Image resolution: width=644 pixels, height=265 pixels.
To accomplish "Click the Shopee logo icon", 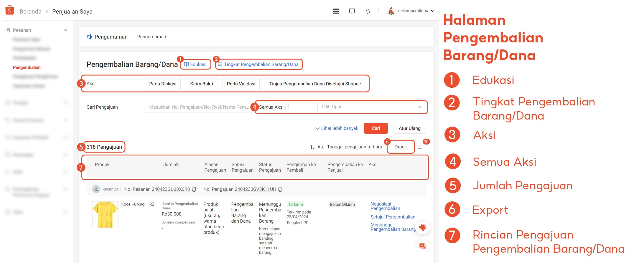I will (x=10, y=10).
